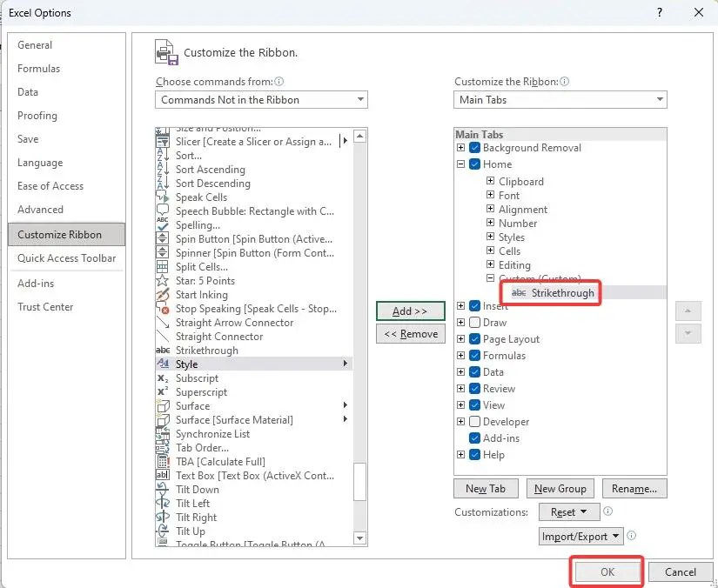Click the Surface Material icon
The height and width of the screenshot is (588, 718).
[x=163, y=419]
